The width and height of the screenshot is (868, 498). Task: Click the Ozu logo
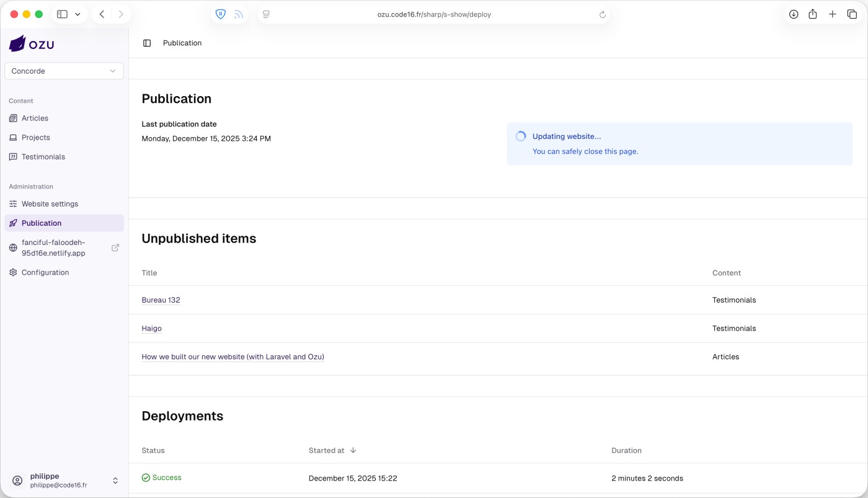coord(31,43)
